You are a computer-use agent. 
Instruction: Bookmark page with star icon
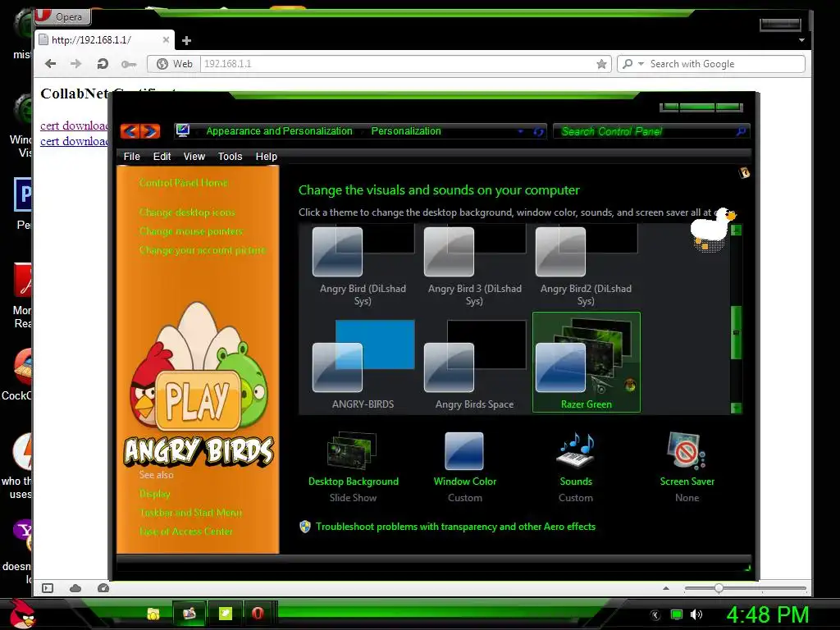(x=601, y=64)
